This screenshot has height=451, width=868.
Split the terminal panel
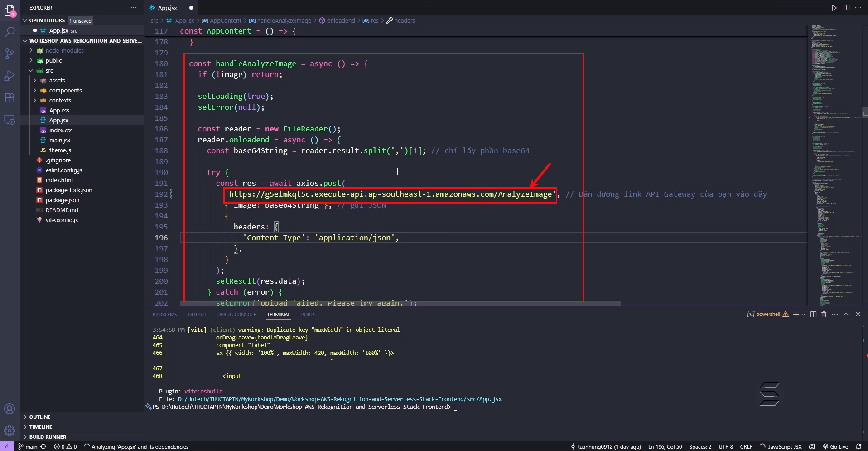813,314
